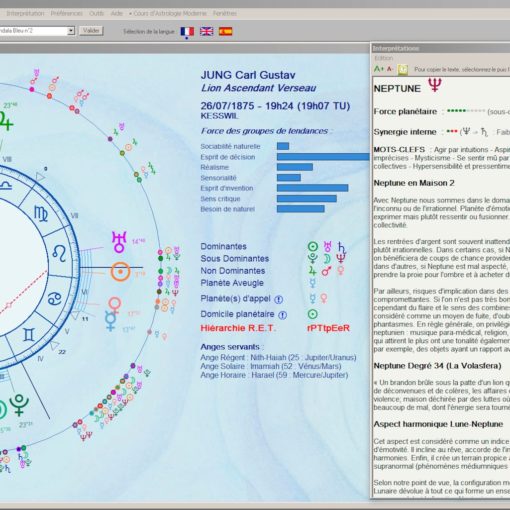Click the Libra sign in the zodiac wheel
This screenshot has height=510, width=510.
(6, 185)
